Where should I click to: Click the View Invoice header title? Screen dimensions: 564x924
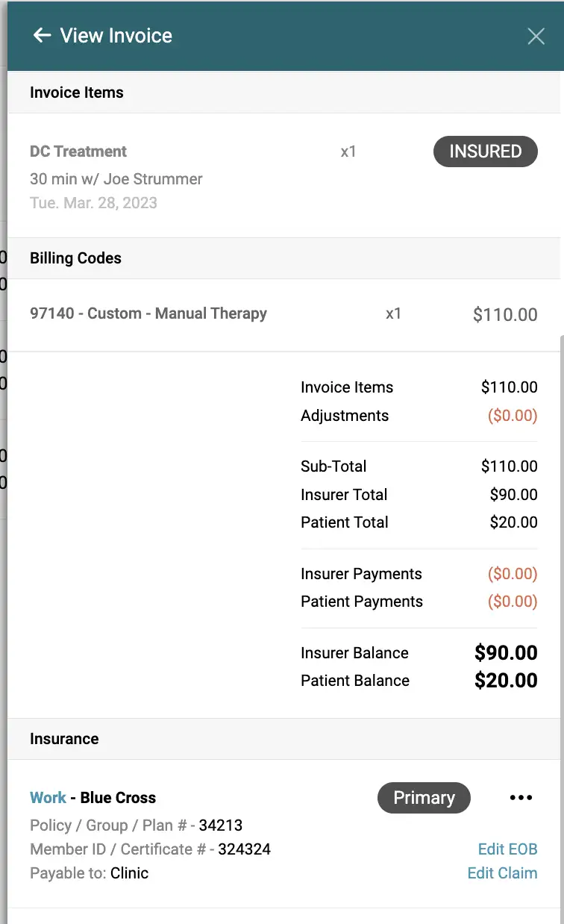tap(116, 35)
